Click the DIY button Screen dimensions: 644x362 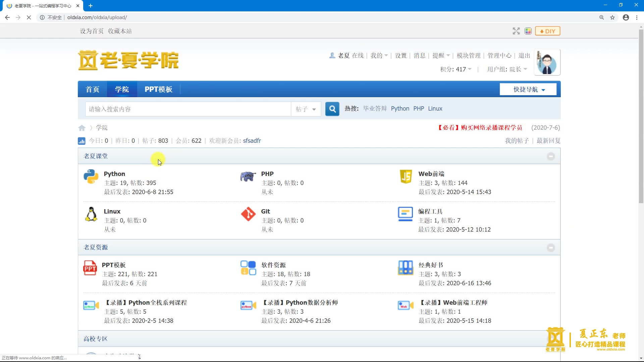click(547, 31)
